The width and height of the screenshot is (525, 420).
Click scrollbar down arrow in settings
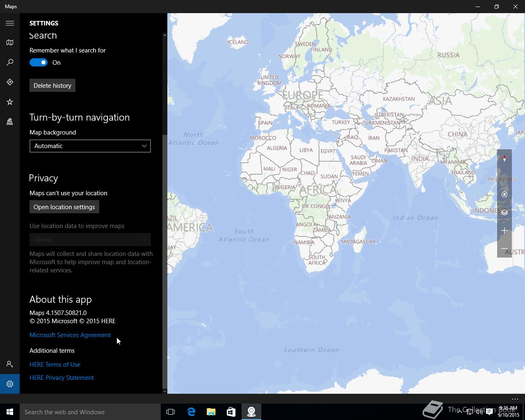(165, 391)
